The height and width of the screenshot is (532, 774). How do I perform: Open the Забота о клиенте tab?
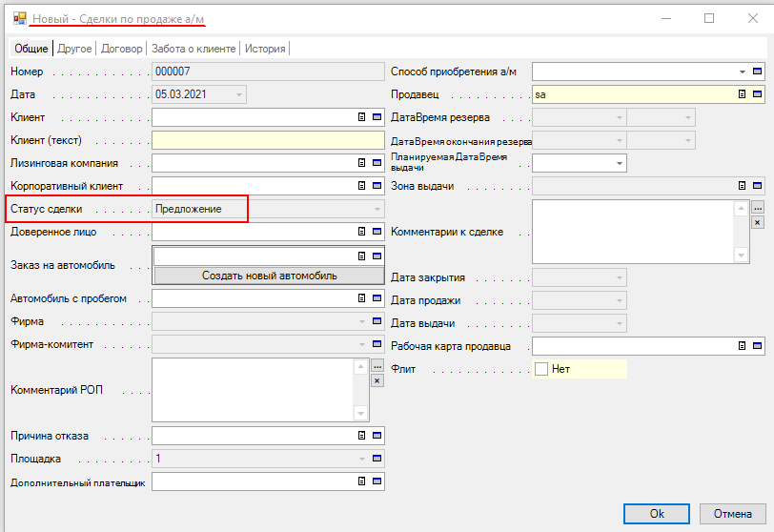point(194,48)
